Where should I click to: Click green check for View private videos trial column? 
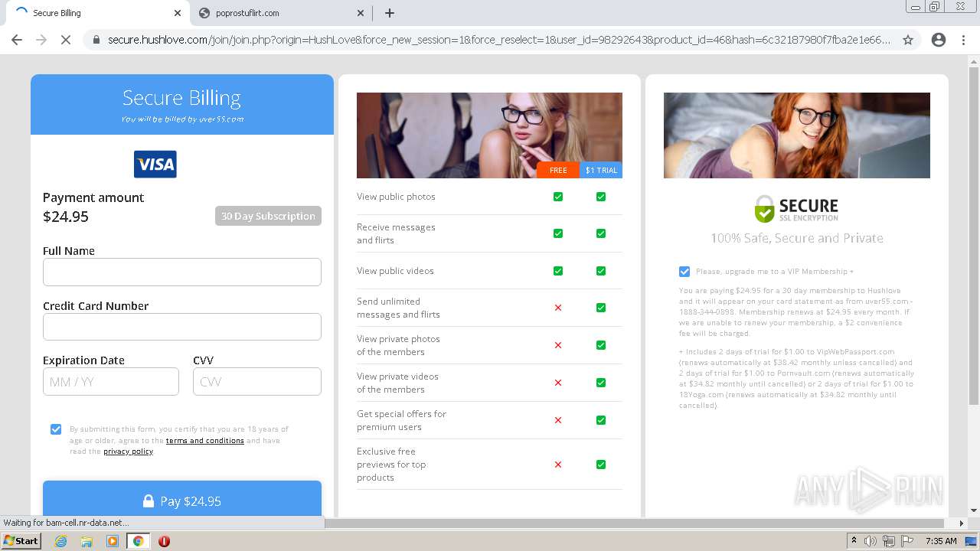601,383
